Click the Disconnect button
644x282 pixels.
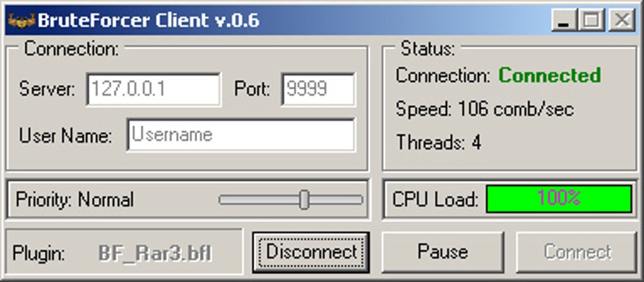pos(311,252)
